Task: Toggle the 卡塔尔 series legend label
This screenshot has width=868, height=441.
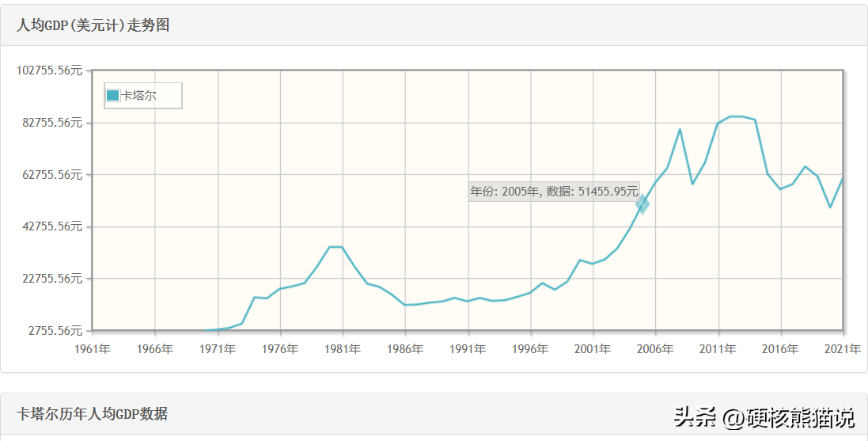Action: tap(138, 96)
